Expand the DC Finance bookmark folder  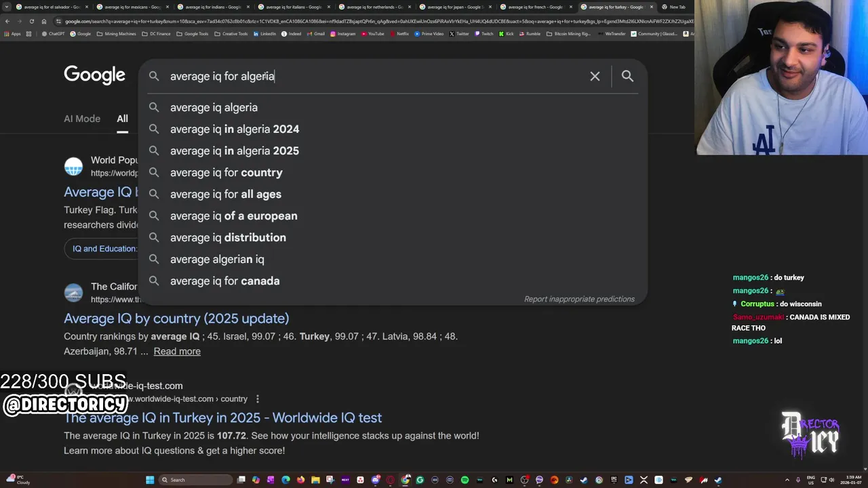point(156,34)
